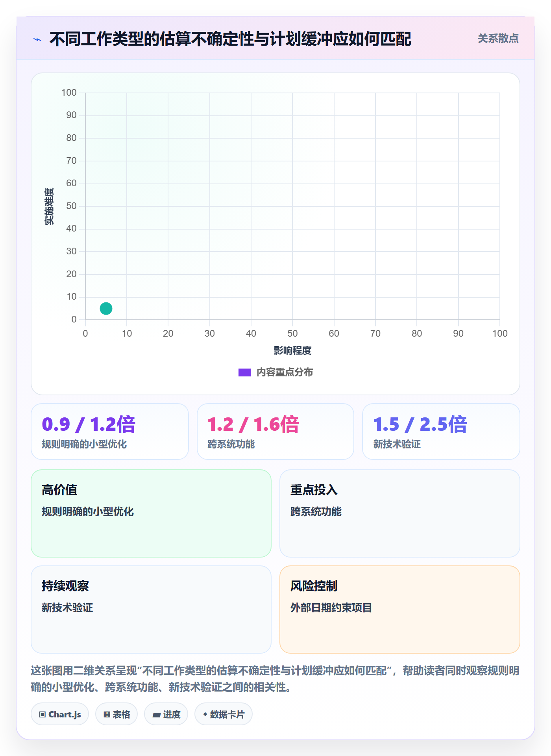The image size is (551, 756).
Task: Select the 高价值 quadrant card
Action: pos(151,513)
